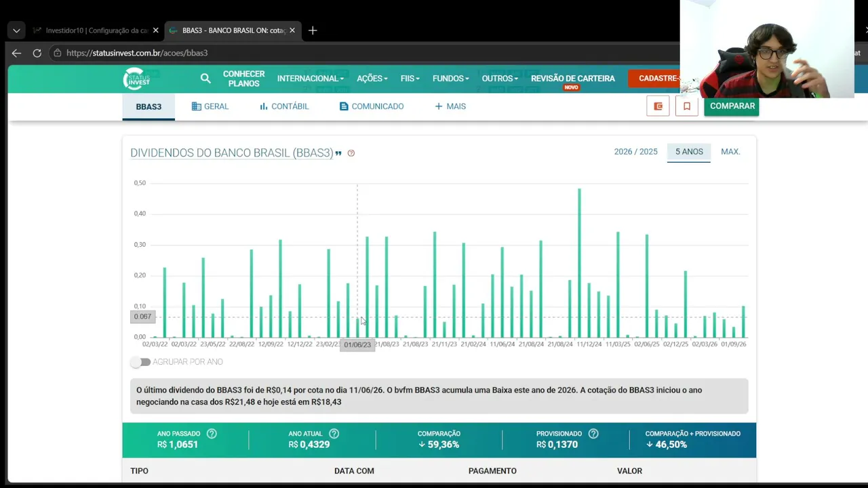Screen dimensions: 868x488
Task: View site information icon in address bar
Action: pyautogui.click(x=58, y=53)
